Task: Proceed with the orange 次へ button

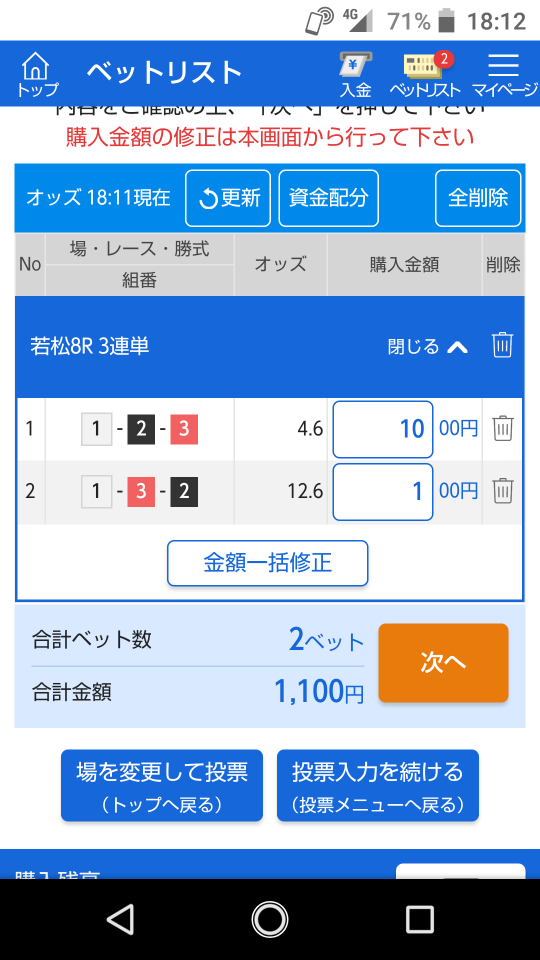Action: [x=443, y=663]
